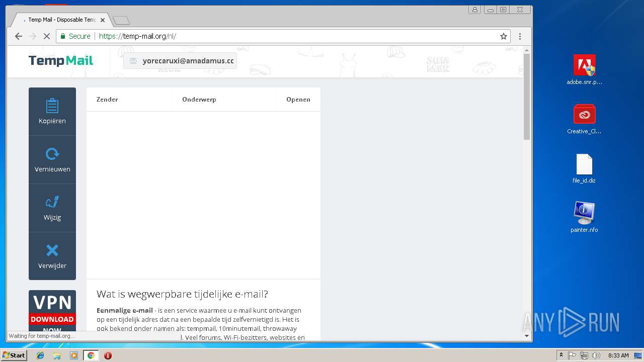This screenshot has height=362, width=644.
Task: Show hidden system tray icons
Action: 561,355
